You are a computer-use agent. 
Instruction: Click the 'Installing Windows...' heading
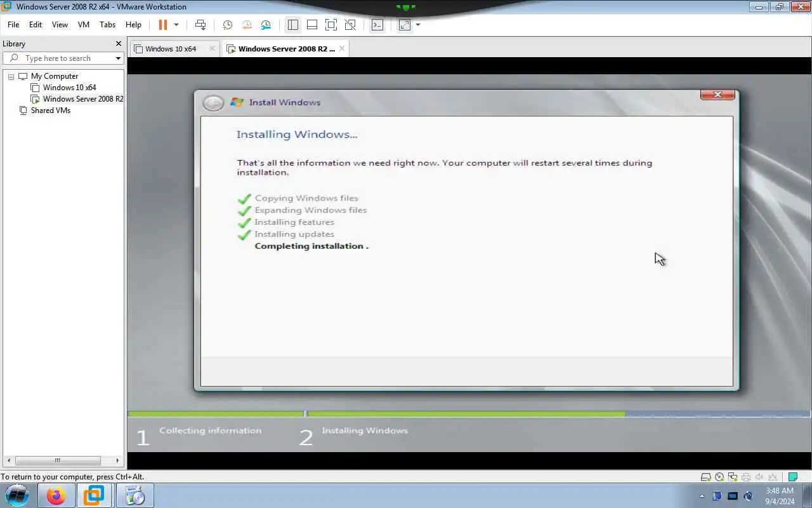pos(297,135)
